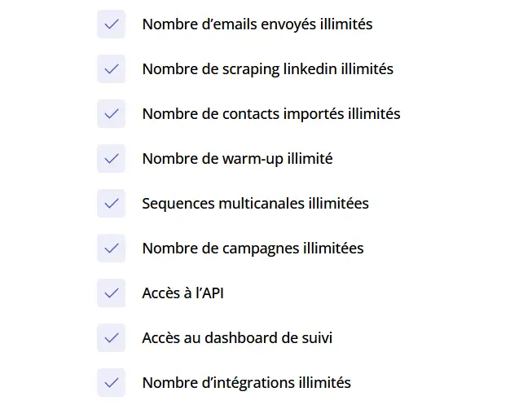Click checkmark icon beside contacts importés illimités
The width and height of the screenshot is (532, 405).
click(x=112, y=114)
